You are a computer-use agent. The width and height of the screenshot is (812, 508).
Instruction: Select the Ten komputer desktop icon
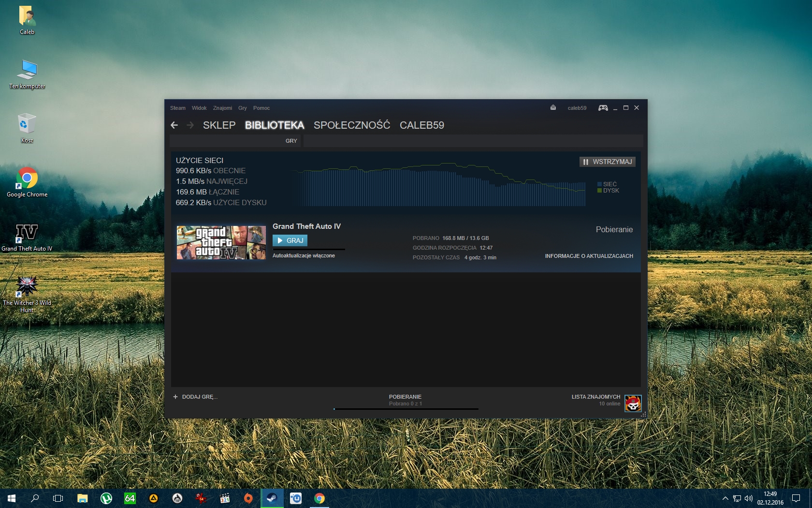27,74
